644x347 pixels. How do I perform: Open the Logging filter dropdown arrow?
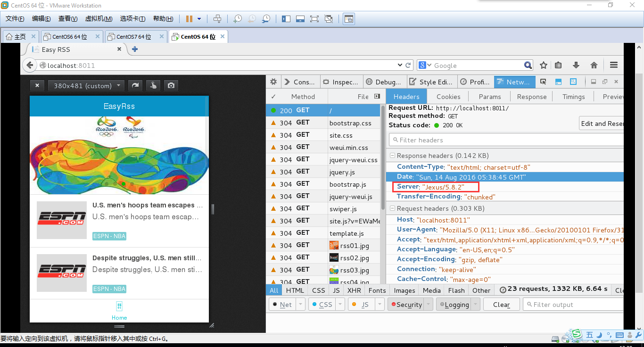click(x=475, y=305)
